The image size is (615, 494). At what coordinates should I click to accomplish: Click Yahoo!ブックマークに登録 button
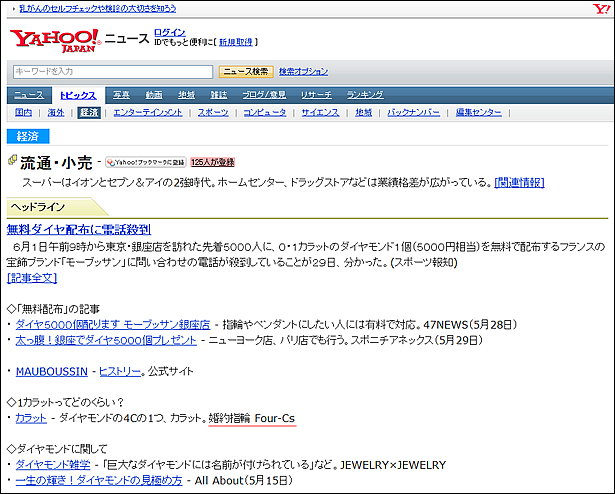pos(146,162)
